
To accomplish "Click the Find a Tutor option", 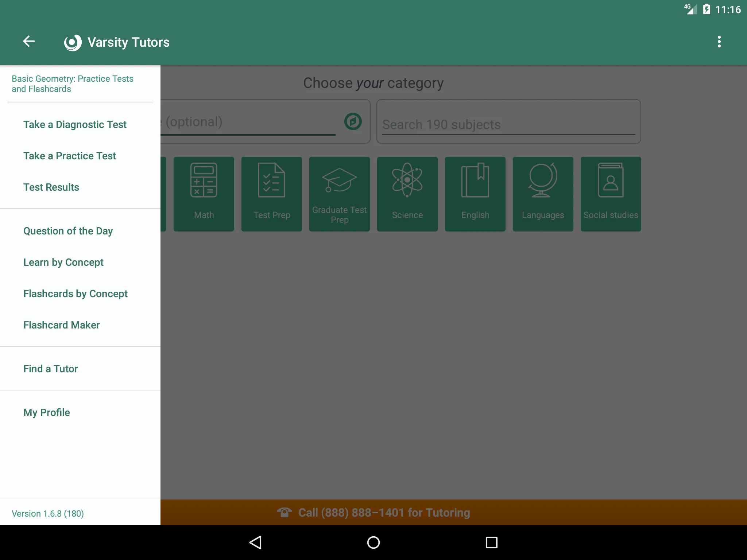I will click(x=51, y=369).
